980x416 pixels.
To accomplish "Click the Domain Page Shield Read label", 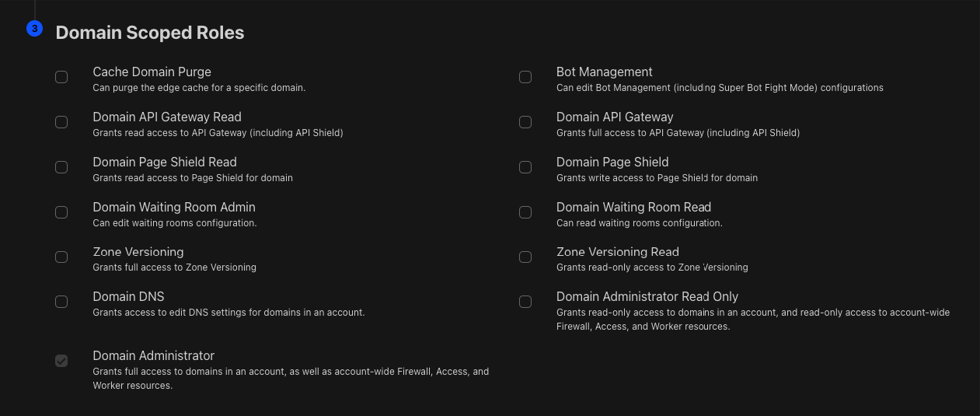I will [165, 162].
